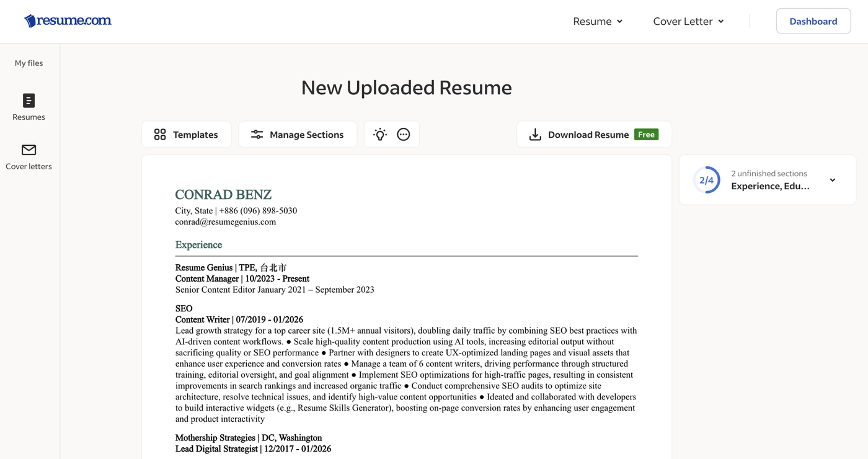Click the New Uploaded Resume title
This screenshot has width=868, height=459.
tap(406, 87)
